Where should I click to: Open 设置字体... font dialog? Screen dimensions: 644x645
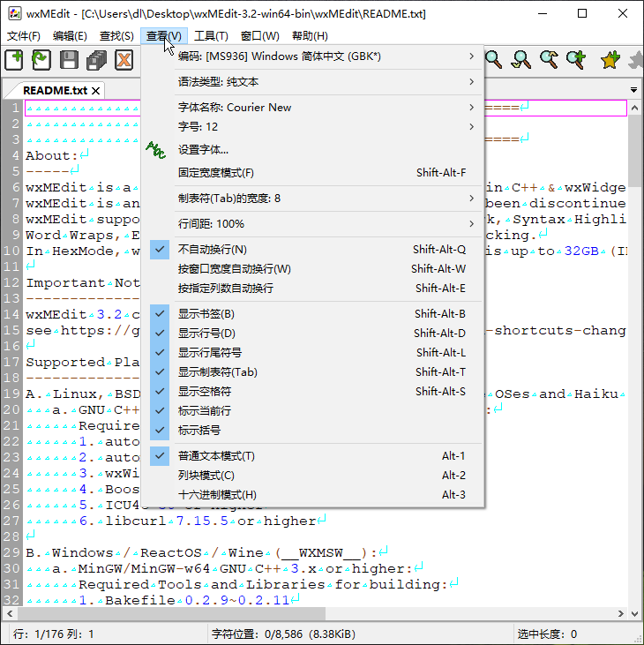(311, 150)
